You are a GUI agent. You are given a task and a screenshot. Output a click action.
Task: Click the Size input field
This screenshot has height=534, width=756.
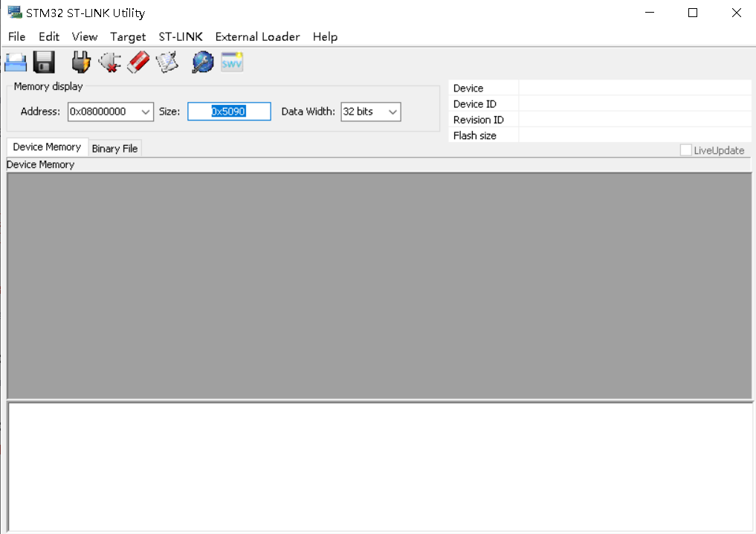229,112
